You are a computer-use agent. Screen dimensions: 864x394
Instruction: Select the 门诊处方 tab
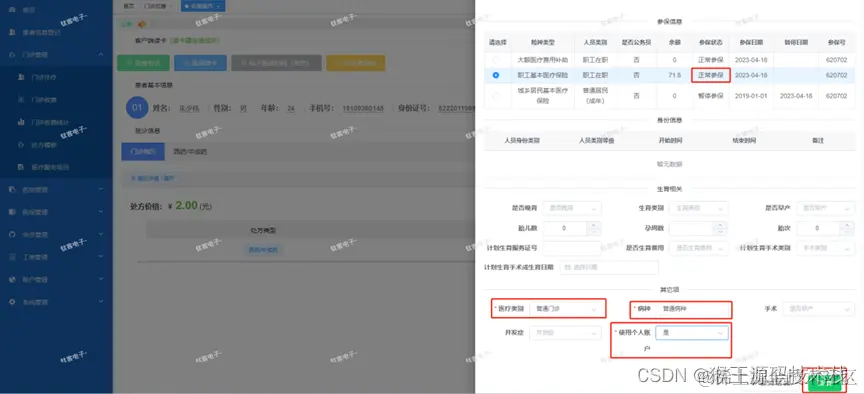pos(143,151)
